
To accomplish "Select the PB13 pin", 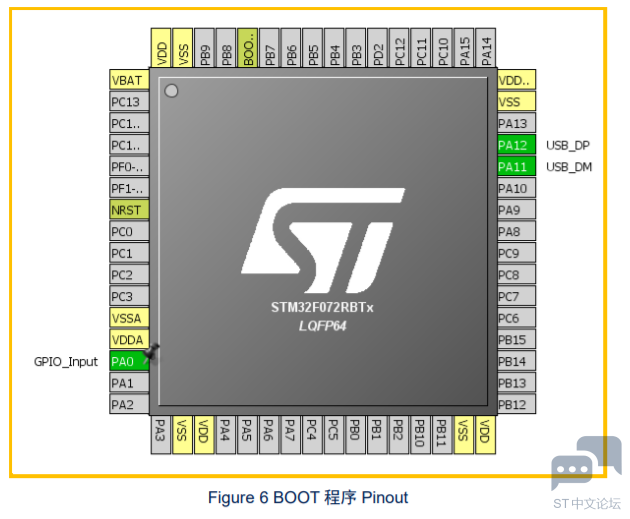I will pyautogui.click(x=516, y=383).
